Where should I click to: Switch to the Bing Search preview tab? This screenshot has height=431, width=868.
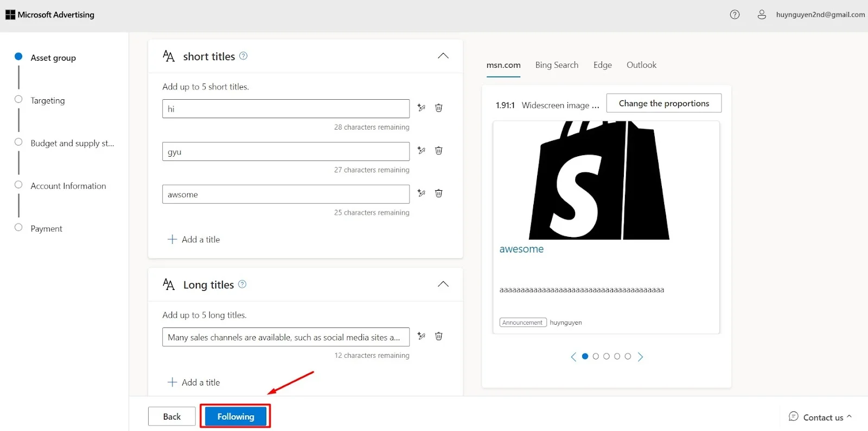point(557,65)
